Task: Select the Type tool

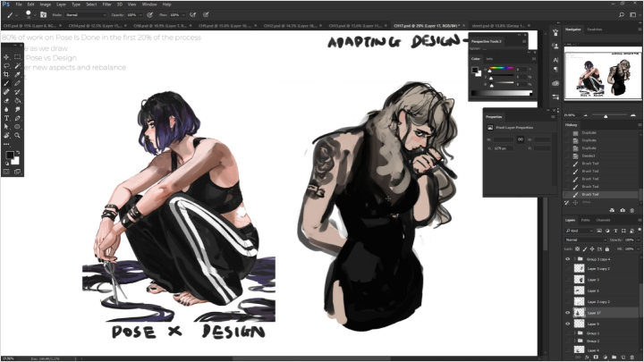Action: pos(6,118)
